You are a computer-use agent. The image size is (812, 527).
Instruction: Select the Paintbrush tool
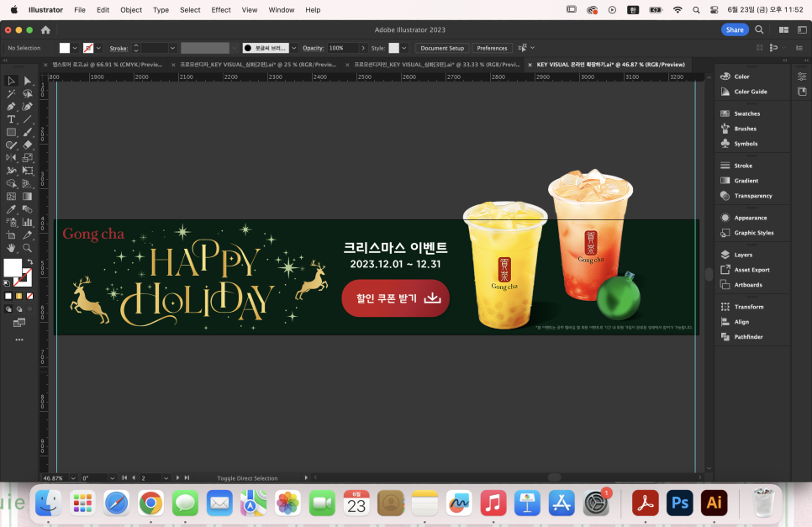coord(28,132)
